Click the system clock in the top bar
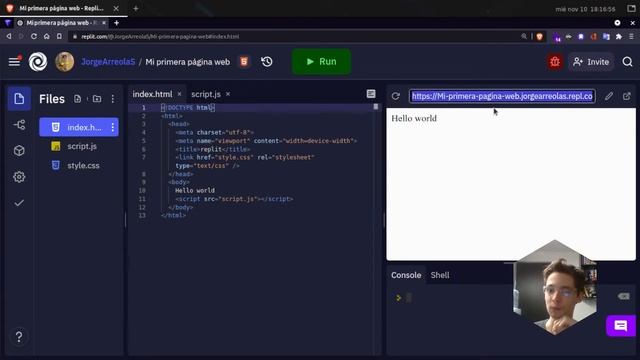 point(585,9)
